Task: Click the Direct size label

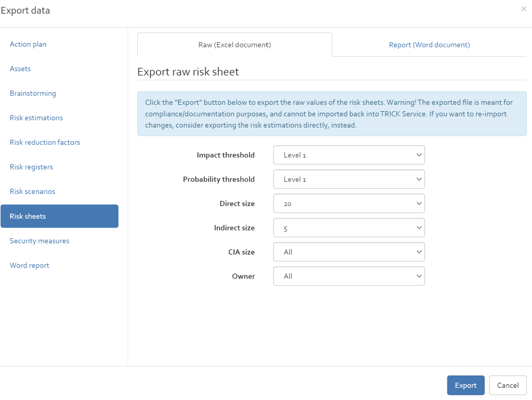Action: tap(237, 204)
